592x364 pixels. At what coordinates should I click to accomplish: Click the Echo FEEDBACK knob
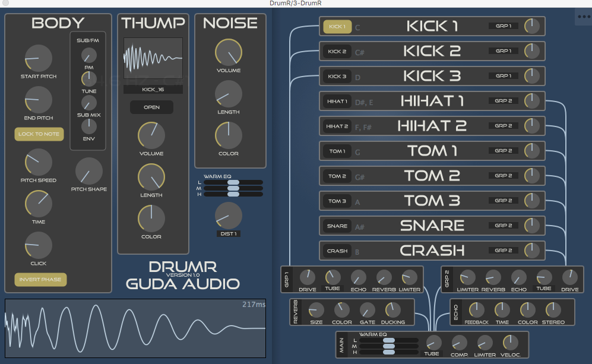[x=476, y=310]
